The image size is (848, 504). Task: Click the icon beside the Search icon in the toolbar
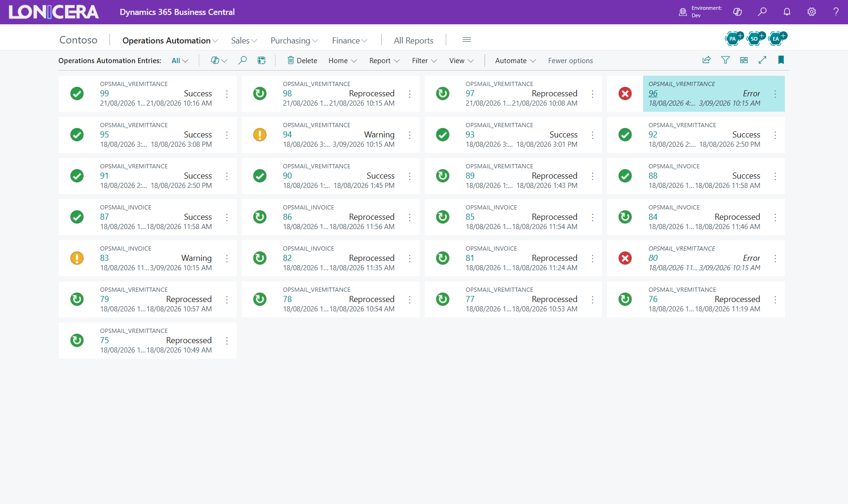261,60
